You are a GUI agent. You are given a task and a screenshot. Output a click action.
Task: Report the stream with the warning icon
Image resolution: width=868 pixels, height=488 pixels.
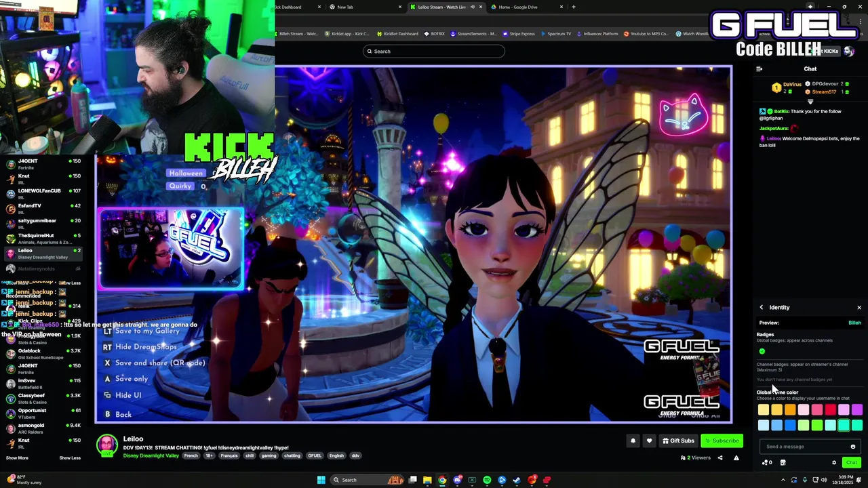[736, 457]
